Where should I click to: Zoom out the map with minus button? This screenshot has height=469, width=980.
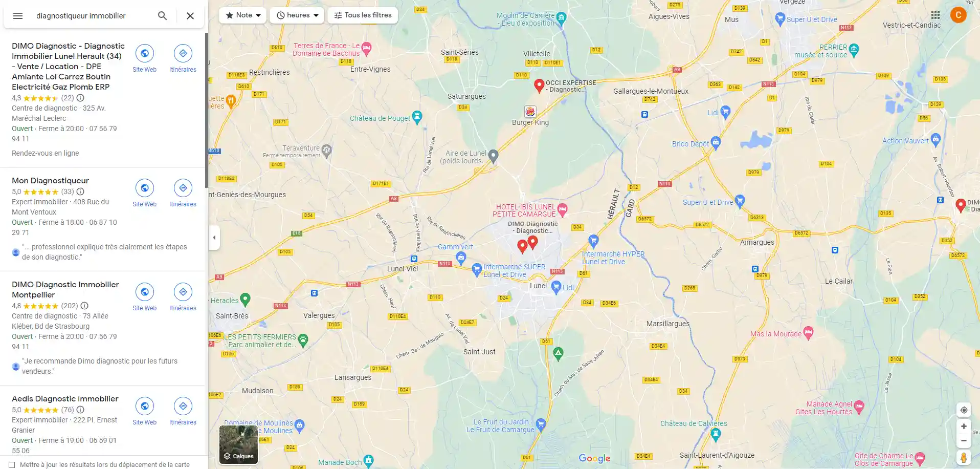coord(964,440)
